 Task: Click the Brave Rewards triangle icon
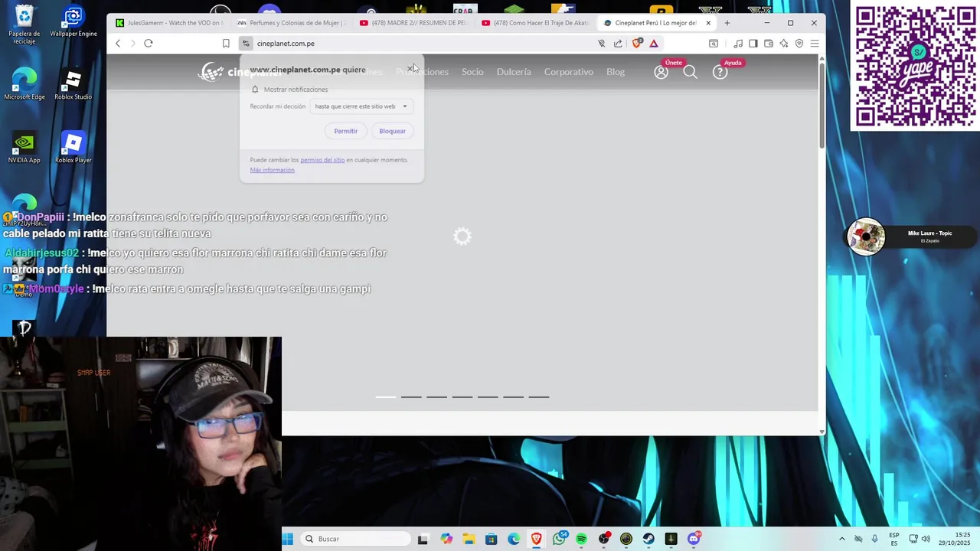[654, 44]
